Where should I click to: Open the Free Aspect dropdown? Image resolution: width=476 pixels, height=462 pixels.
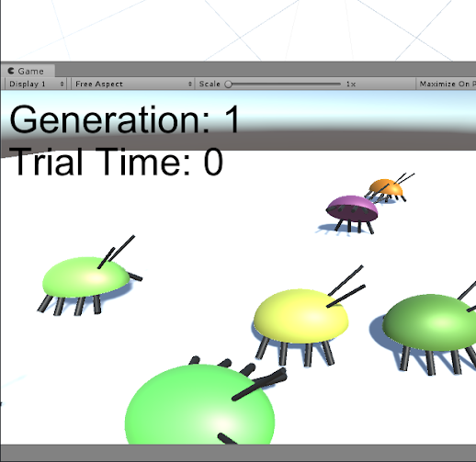pos(133,84)
